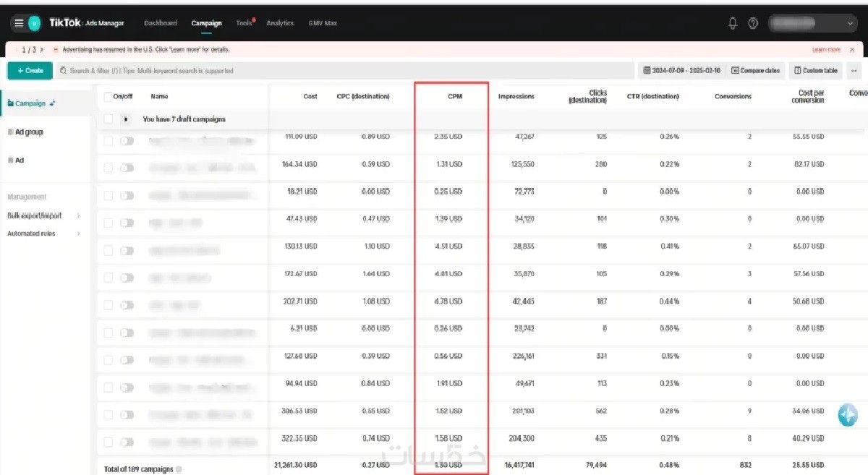Tick the select-all checkbox in table header
The image size is (868, 475).
tap(108, 96)
